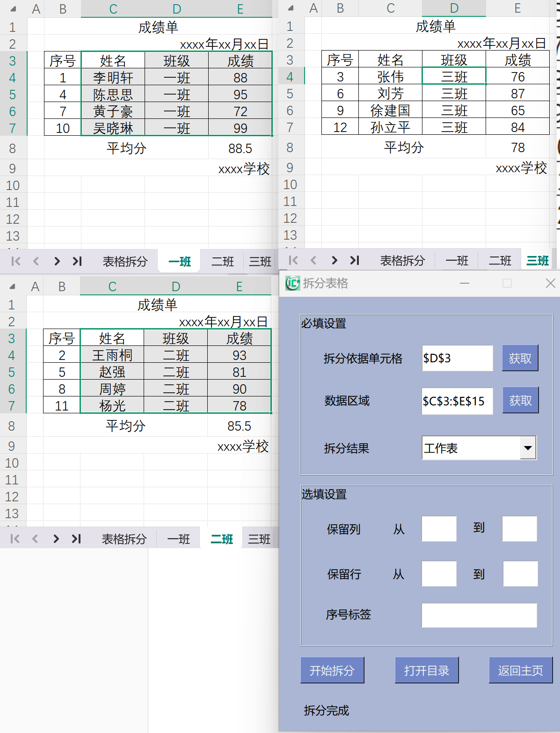Jump to first sheet in the 一班 pane
The image size is (560, 733).
click(15, 261)
